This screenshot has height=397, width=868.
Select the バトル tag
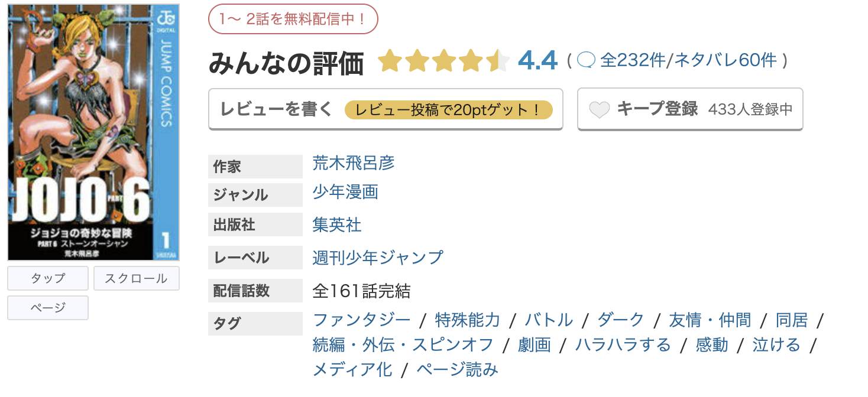(549, 320)
